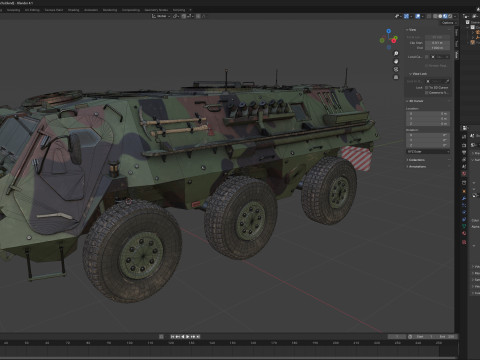Toggle the snapping magnet in header

184,16
